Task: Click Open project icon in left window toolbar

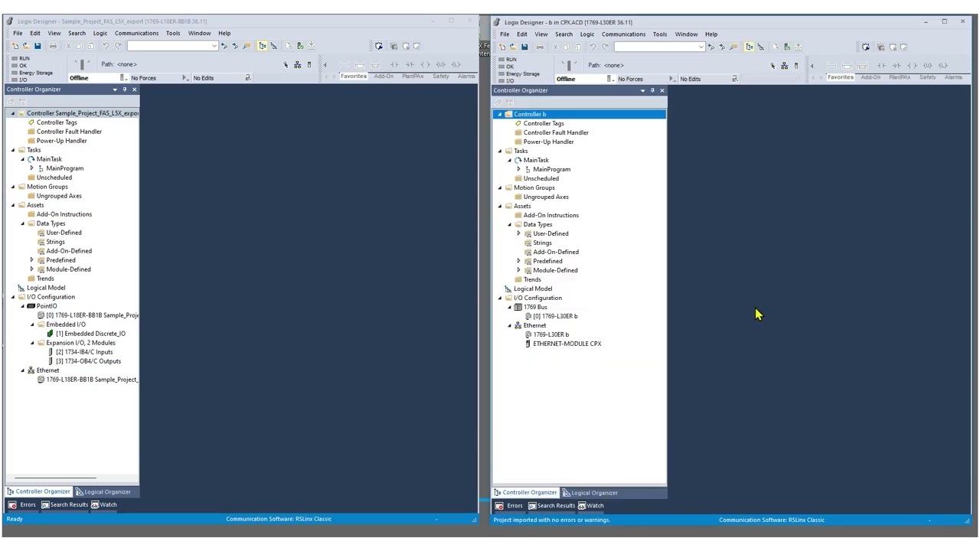Action: tap(26, 46)
